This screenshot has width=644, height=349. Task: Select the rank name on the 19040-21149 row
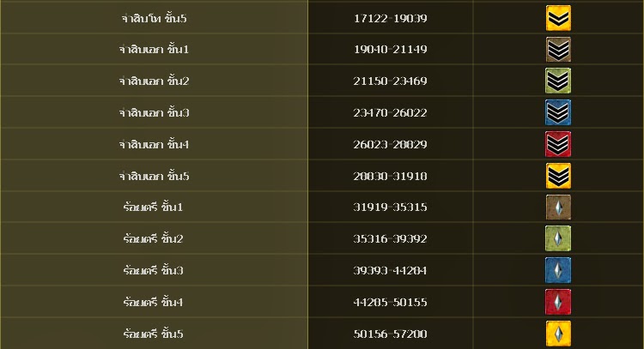pyautogui.click(x=154, y=49)
